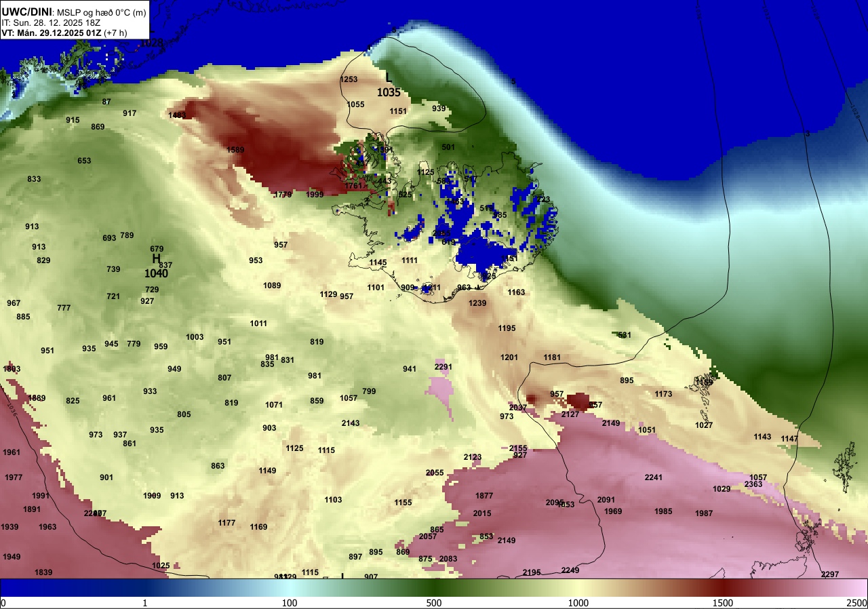Click the map value 2143
The width and height of the screenshot is (868, 609).
351,423
